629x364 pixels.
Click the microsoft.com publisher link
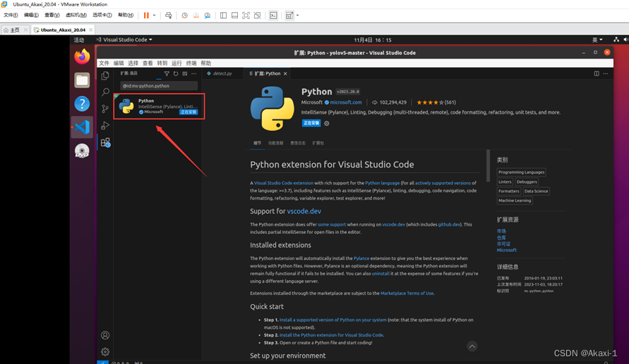coord(345,102)
